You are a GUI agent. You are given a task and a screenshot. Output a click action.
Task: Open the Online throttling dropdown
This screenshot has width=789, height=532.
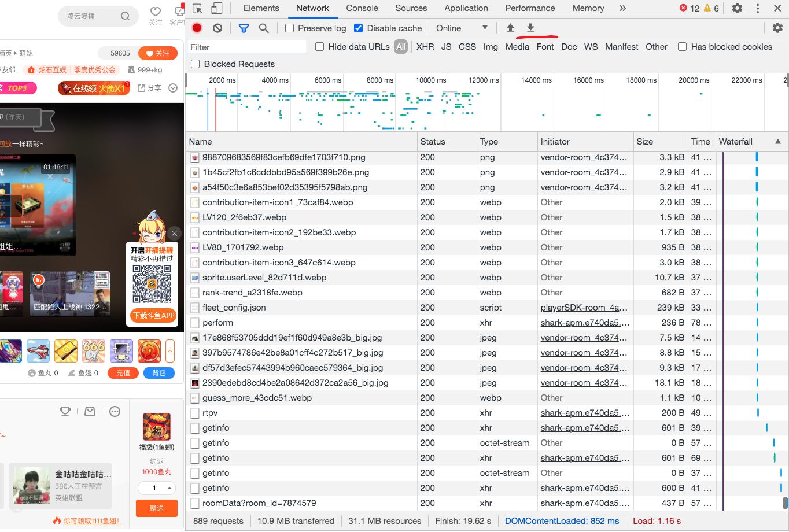tap(462, 28)
